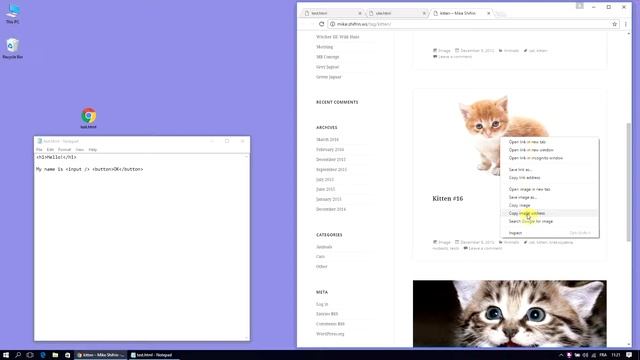The height and width of the screenshot is (360, 640).
Task: Close the kitten – Mika Shifrin tab
Action: (489, 13)
